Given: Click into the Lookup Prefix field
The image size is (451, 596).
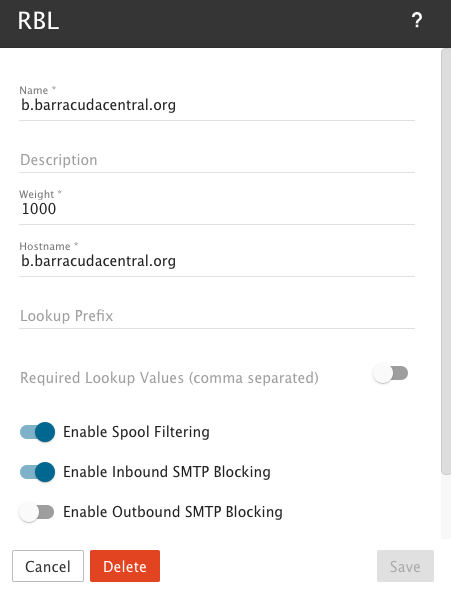Looking at the screenshot, I should point(217,315).
